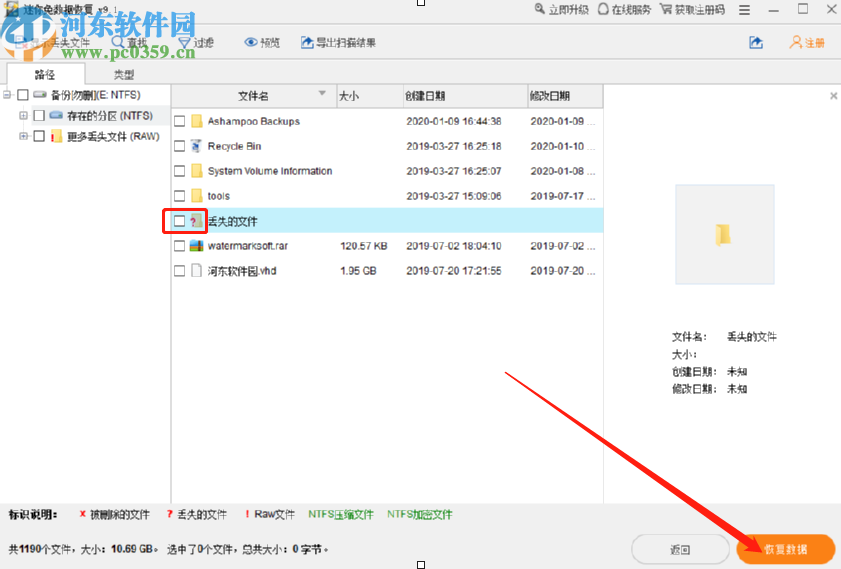
Task: Click 导出扫描结果 export scan results
Action: pos(338,42)
